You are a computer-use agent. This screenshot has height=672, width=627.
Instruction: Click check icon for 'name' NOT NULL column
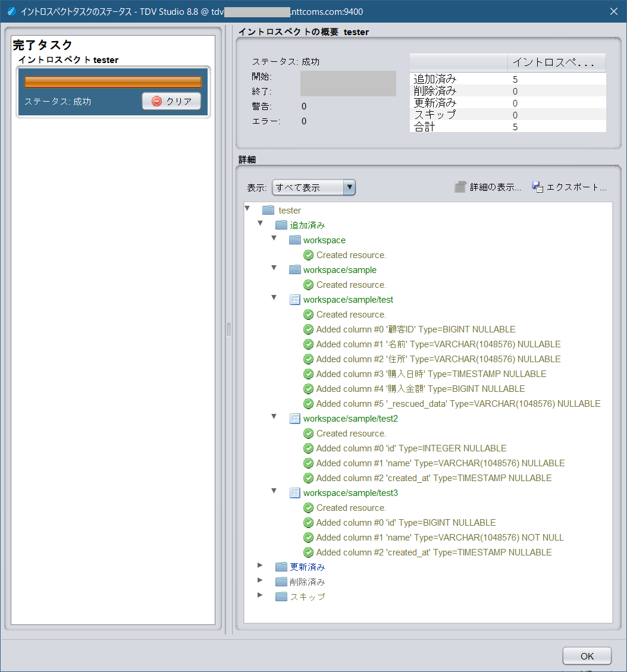point(308,538)
